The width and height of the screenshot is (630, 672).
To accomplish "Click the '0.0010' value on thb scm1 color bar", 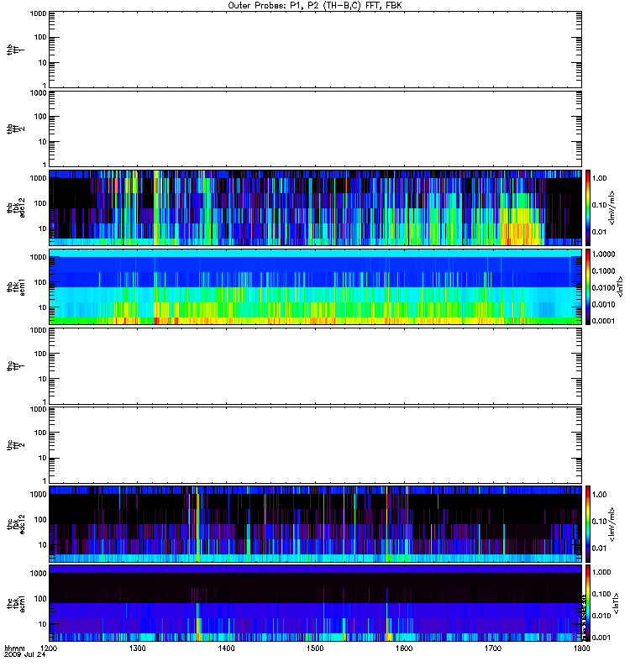I will (x=603, y=304).
